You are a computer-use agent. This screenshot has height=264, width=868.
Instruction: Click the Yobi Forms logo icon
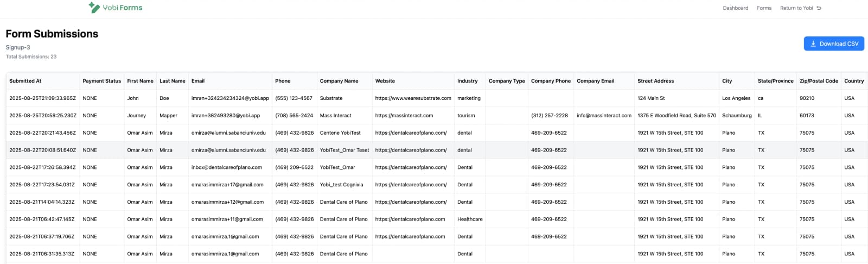point(94,8)
